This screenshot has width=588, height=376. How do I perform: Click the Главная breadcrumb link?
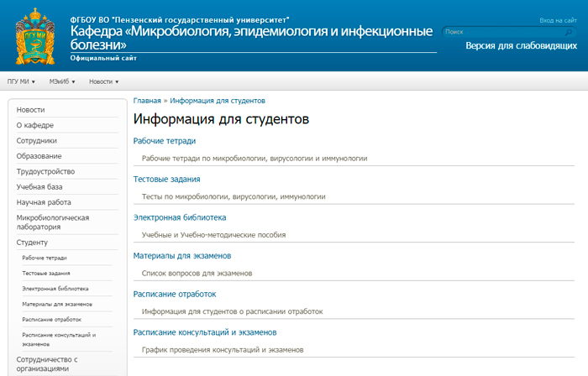tap(147, 101)
